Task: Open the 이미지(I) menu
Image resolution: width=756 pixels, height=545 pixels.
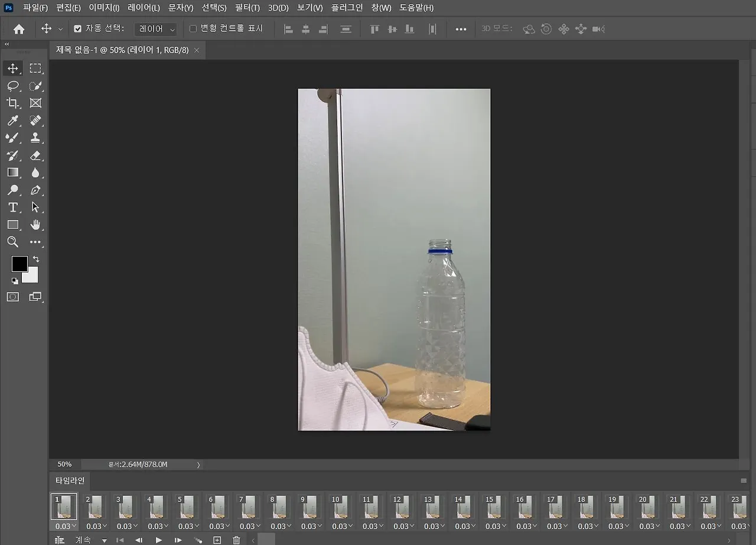Action: (x=104, y=8)
